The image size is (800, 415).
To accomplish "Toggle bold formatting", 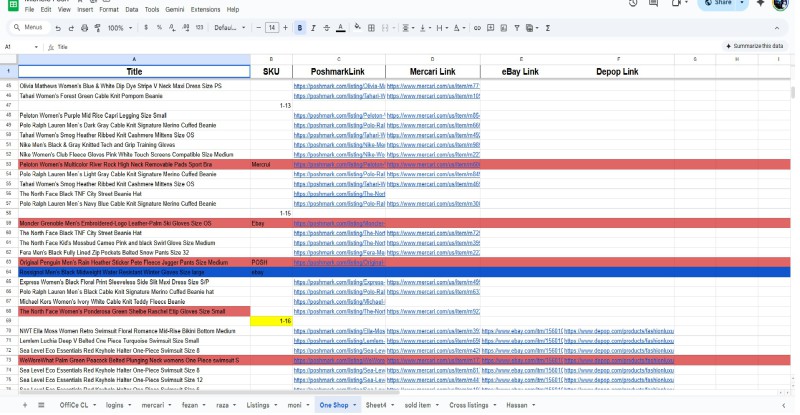I will coord(299,28).
